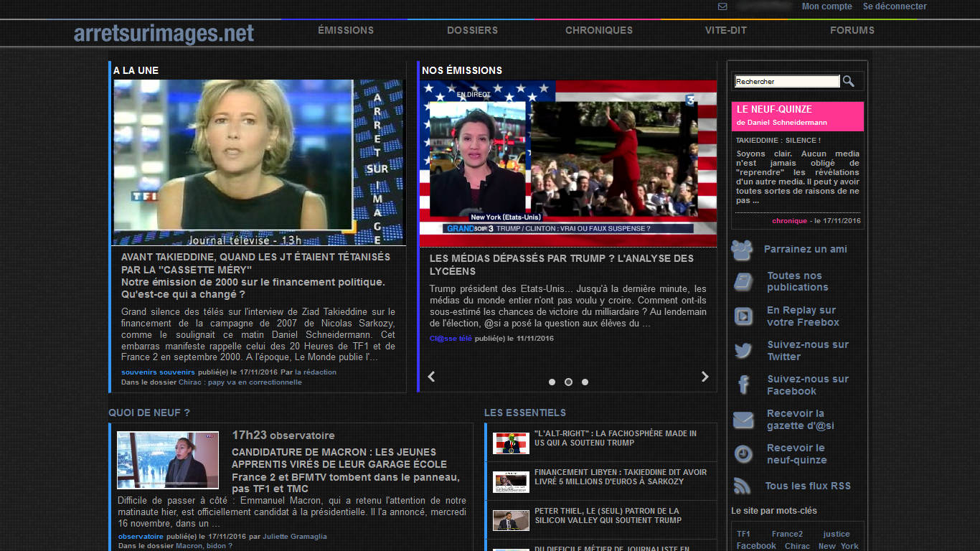Open the Alt-Right fachosphère headline
The height and width of the screenshot is (551, 980).
click(x=616, y=438)
